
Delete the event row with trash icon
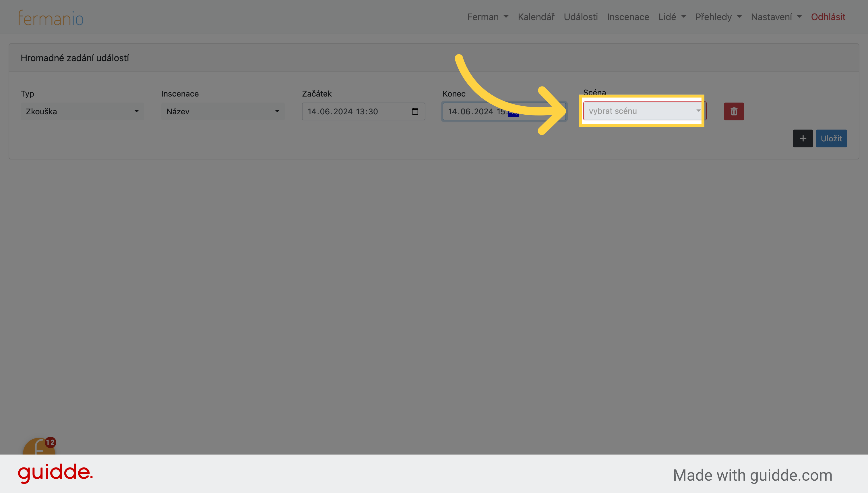pos(734,111)
